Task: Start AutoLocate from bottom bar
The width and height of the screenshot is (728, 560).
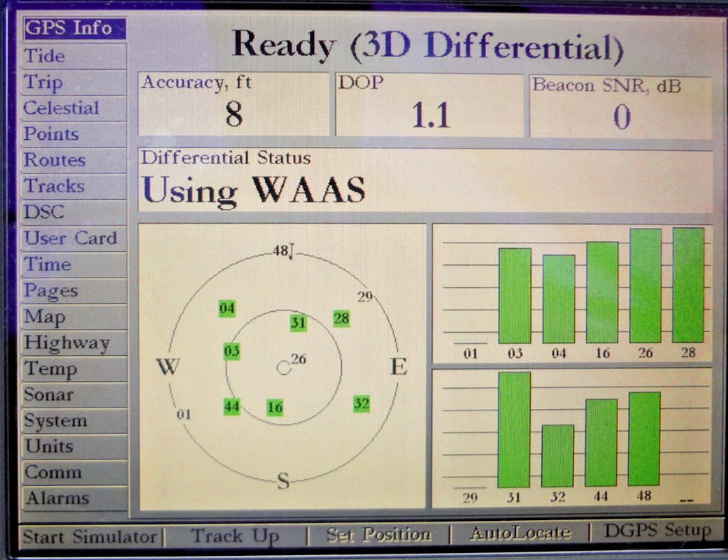Action: click(520, 533)
